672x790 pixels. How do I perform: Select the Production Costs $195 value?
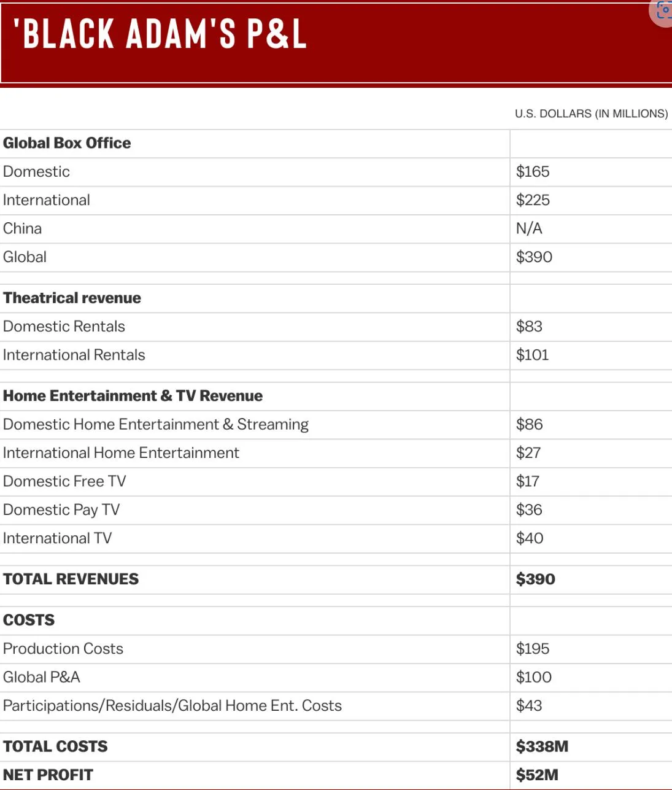533,649
